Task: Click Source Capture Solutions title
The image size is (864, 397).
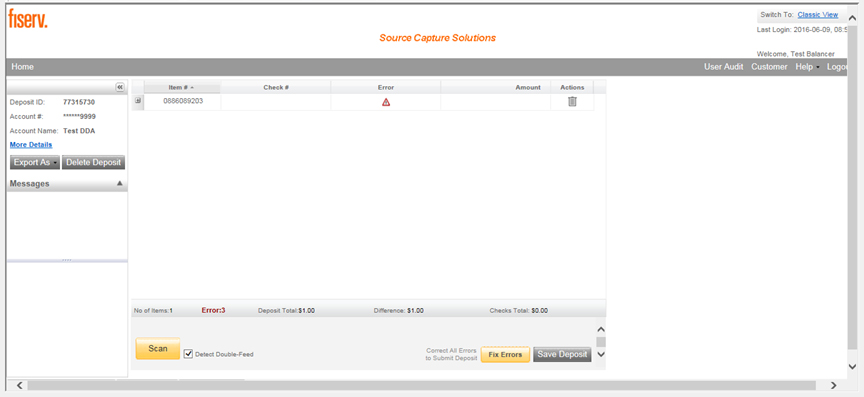Action: pos(438,38)
